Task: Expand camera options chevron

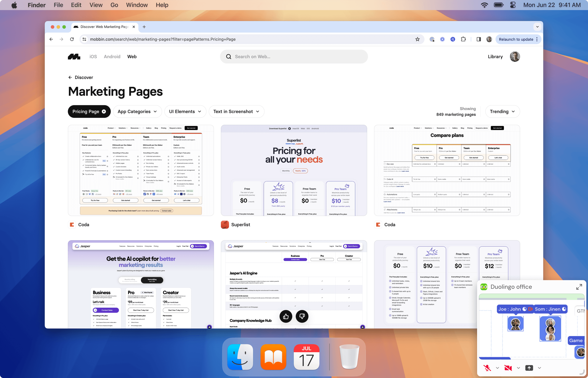Action: [518, 368]
